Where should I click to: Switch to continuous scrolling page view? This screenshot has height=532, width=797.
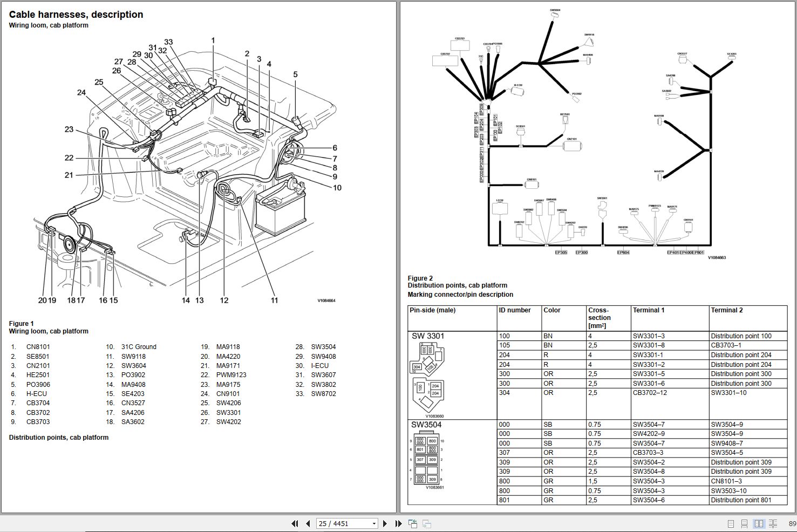(x=744, y=524)
